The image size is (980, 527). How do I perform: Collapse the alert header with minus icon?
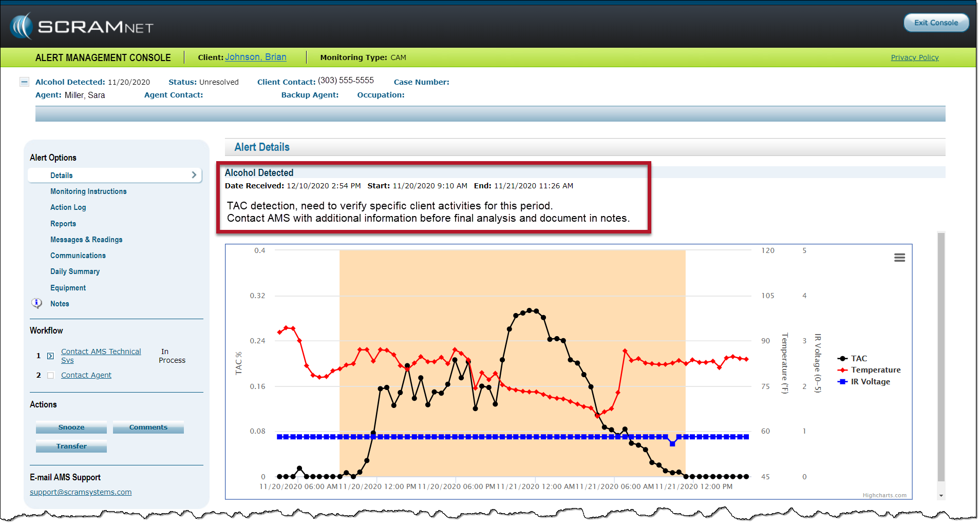[x=24, y=82]
